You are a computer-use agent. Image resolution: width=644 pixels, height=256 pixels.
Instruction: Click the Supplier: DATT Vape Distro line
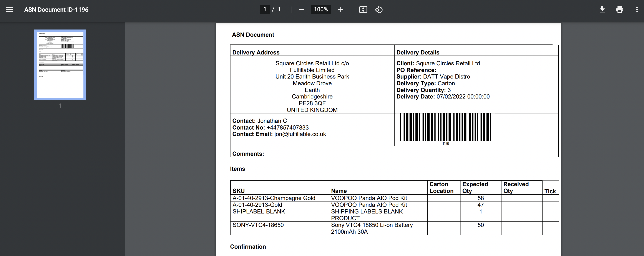tap(433, 77)
